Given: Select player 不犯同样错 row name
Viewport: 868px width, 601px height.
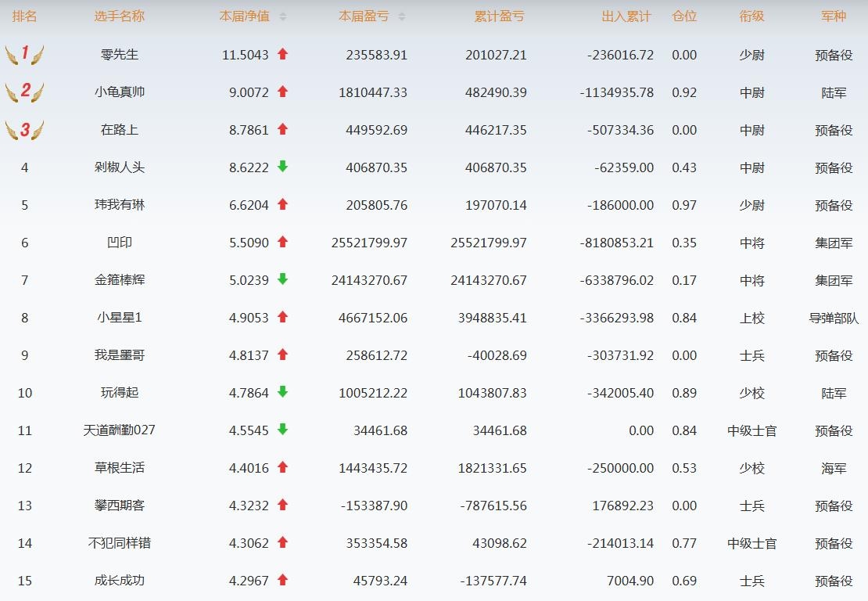Looking at the screenshot, I should [x=120, y=543].
